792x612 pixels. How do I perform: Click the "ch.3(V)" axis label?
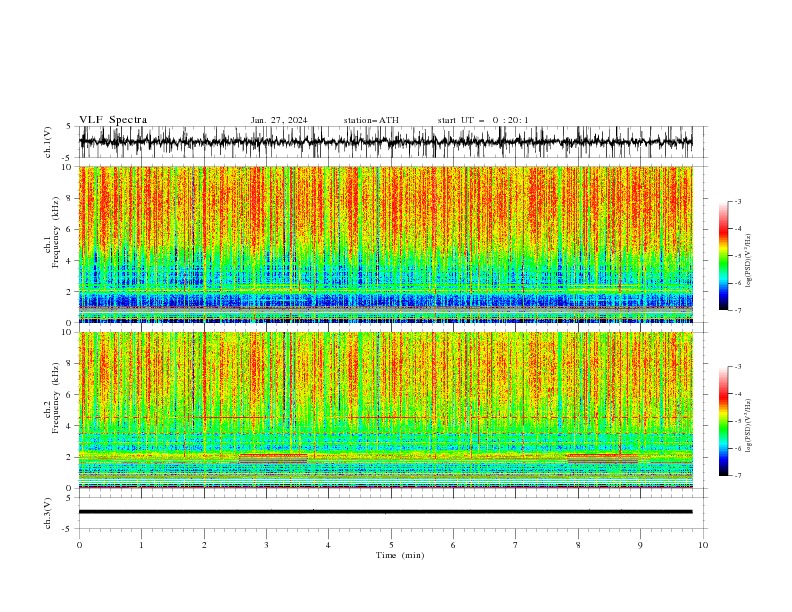pos(48,513)
